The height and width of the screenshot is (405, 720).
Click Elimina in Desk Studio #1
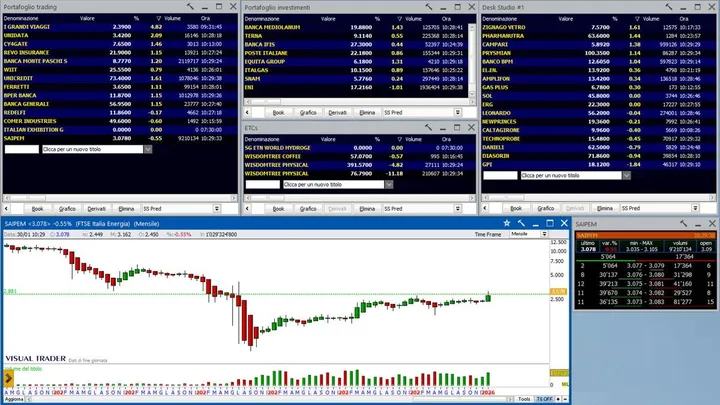[x=605, y=208]
